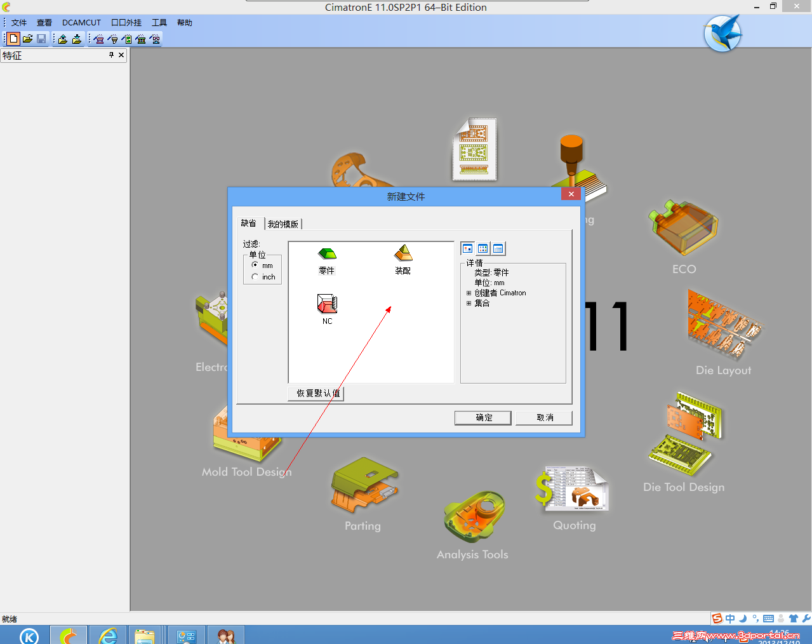Switch template list to details view icon
Screen dimensions: 812x644
tap(498, 248)
